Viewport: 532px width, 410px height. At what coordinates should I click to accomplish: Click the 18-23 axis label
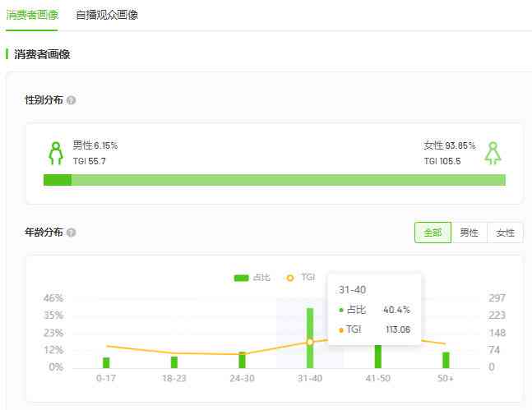pos(174,378)
